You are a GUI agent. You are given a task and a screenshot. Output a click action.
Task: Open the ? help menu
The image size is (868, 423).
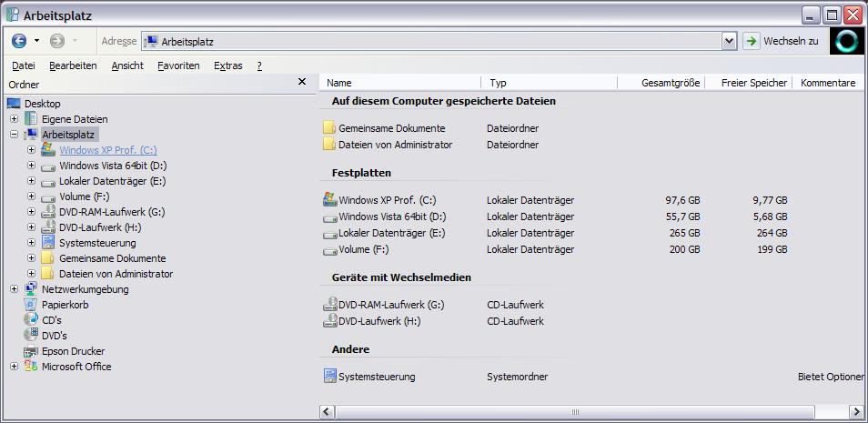coord(259,65)
